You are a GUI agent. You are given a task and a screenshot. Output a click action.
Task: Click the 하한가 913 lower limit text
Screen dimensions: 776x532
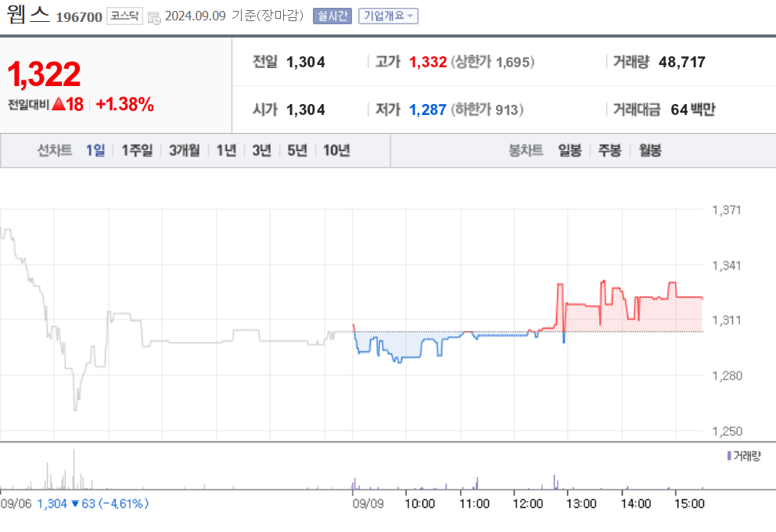point(487,110)
